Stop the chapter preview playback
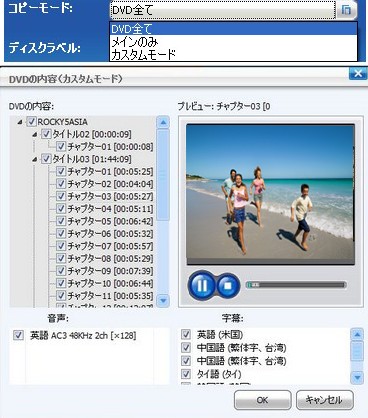 (x=228, y=285)
